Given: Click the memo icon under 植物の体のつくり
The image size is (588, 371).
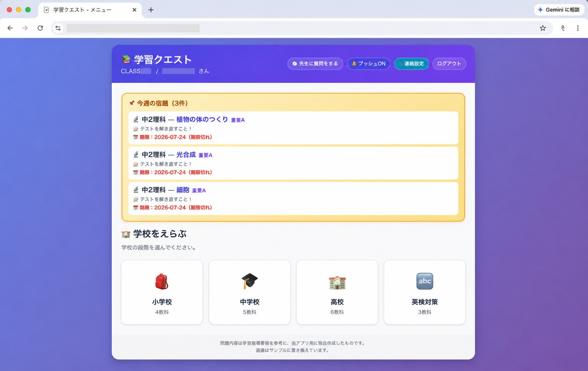Looking at the screenshot, I should [x=135, y=129].
